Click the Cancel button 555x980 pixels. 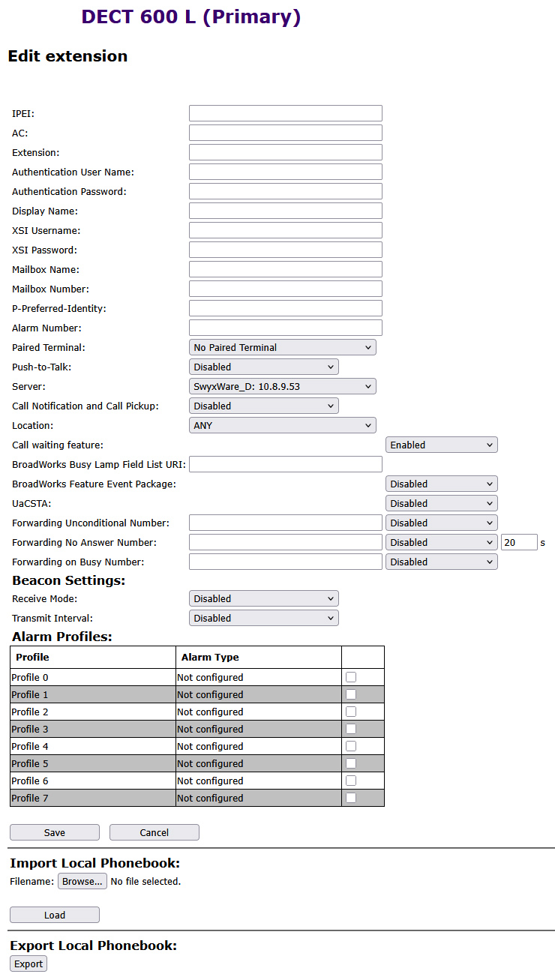tap(154, 832)
